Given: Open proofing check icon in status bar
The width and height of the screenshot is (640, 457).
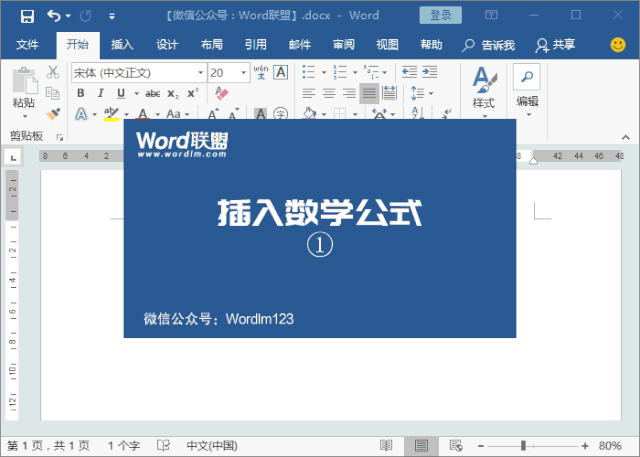Looking at the screenshot, I should coord(163,445).
